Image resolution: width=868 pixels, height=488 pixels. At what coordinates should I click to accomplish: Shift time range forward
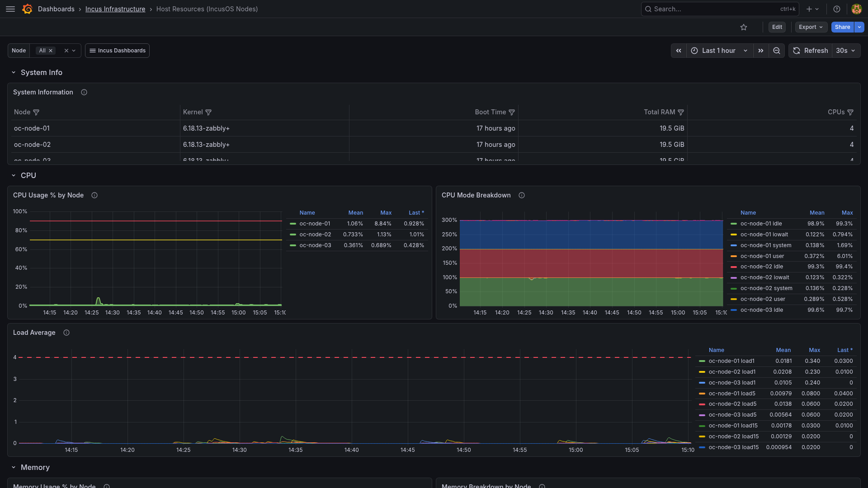tap(761, 51)
